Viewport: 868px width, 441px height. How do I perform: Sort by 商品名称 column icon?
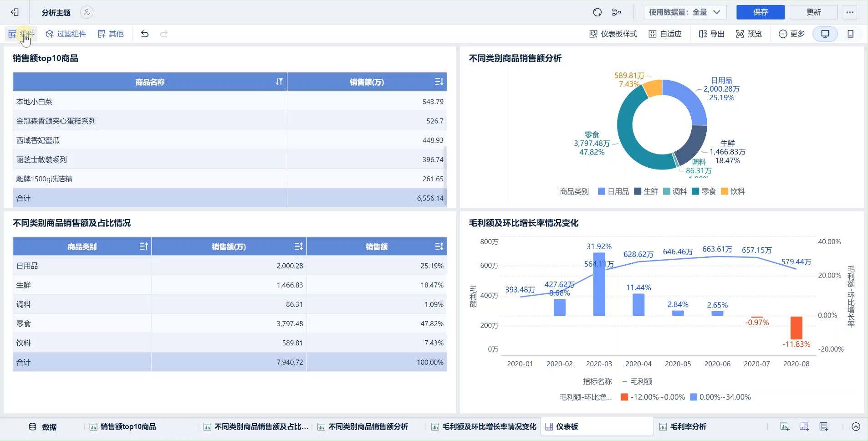pyautogui.click(x=279, y=82)
